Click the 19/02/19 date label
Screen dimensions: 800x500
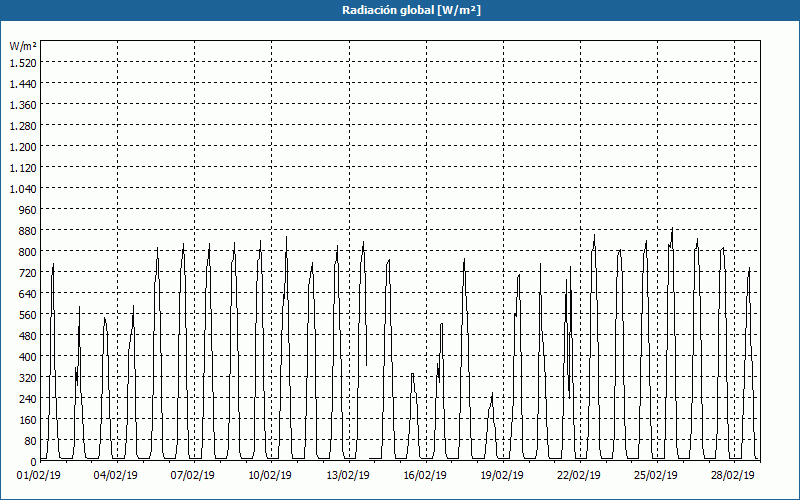pos(503,475)
